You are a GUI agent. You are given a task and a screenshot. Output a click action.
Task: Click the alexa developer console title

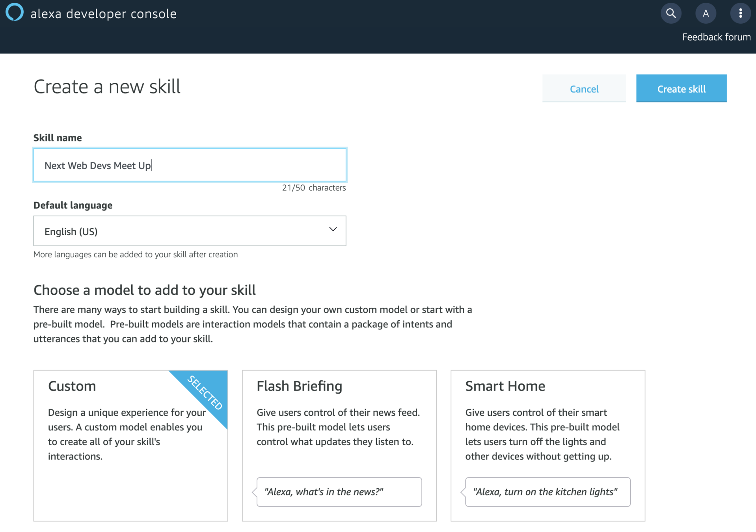point(103,14)
